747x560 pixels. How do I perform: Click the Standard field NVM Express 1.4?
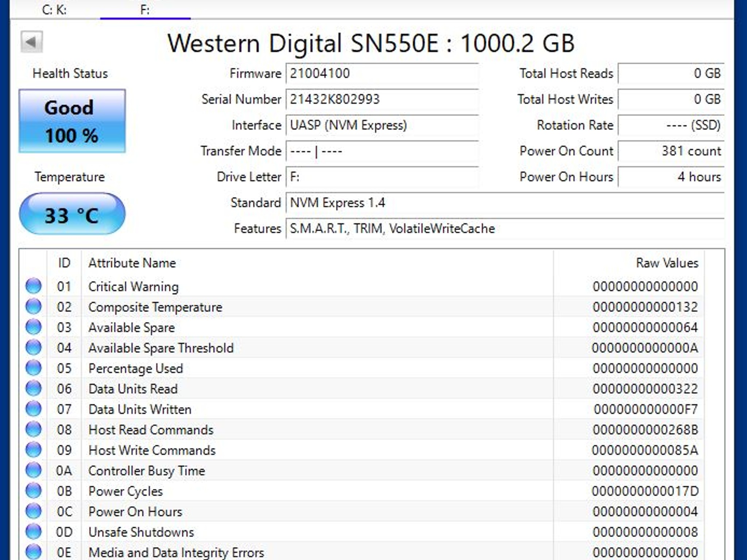505,203
